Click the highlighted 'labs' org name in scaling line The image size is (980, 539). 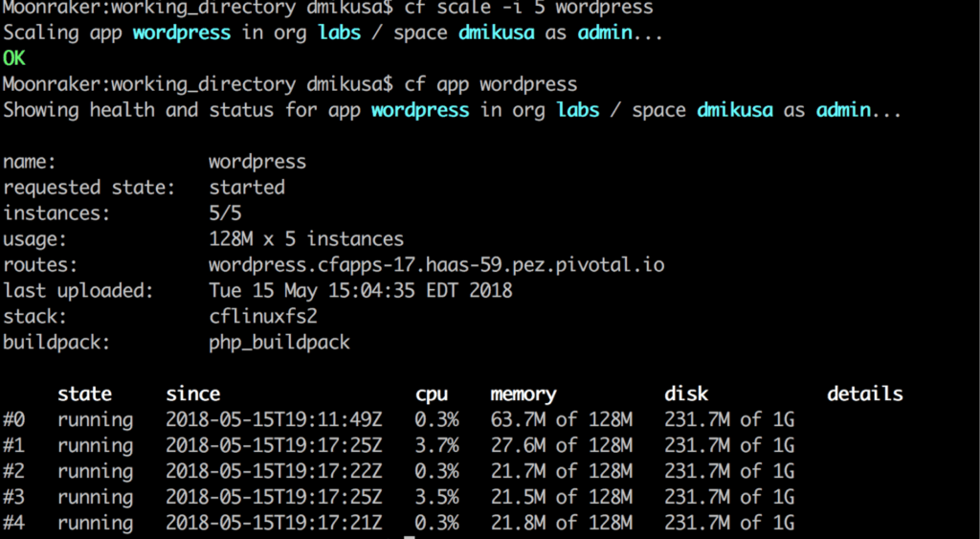(340, 33)
